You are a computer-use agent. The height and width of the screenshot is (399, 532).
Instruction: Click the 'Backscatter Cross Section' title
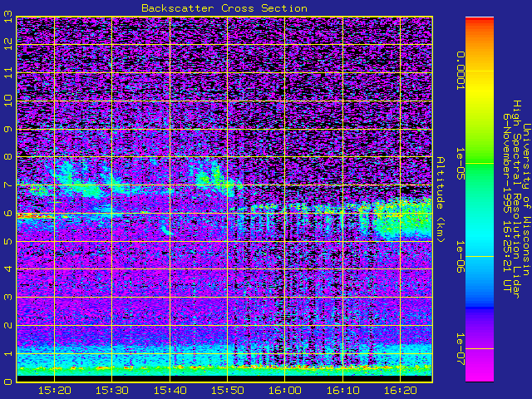[224, 8]
